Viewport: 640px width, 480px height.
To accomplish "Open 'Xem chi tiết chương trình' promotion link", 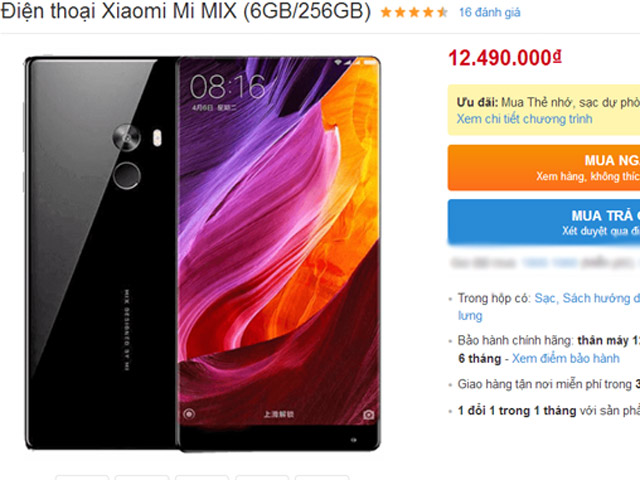I will (524, 119).
